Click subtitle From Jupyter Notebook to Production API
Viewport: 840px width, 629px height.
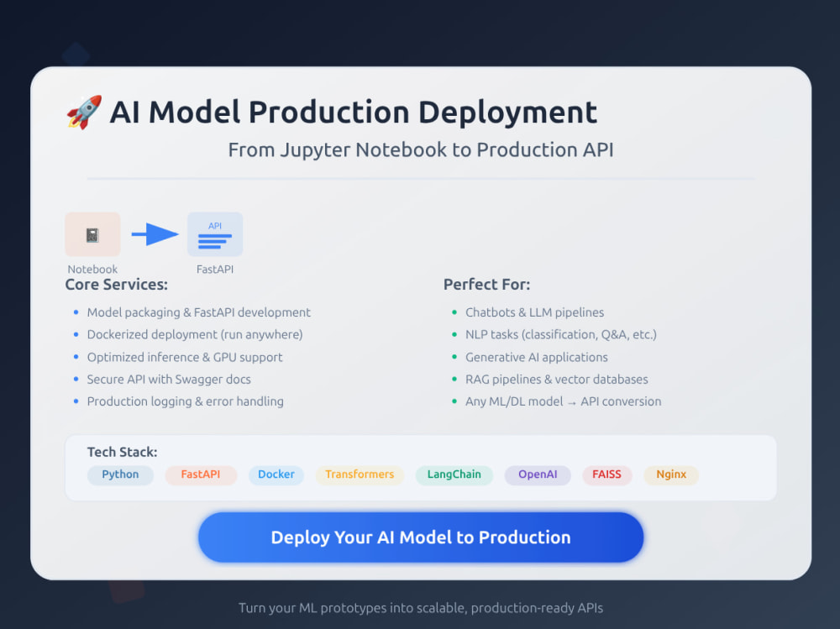pos(421,150)
